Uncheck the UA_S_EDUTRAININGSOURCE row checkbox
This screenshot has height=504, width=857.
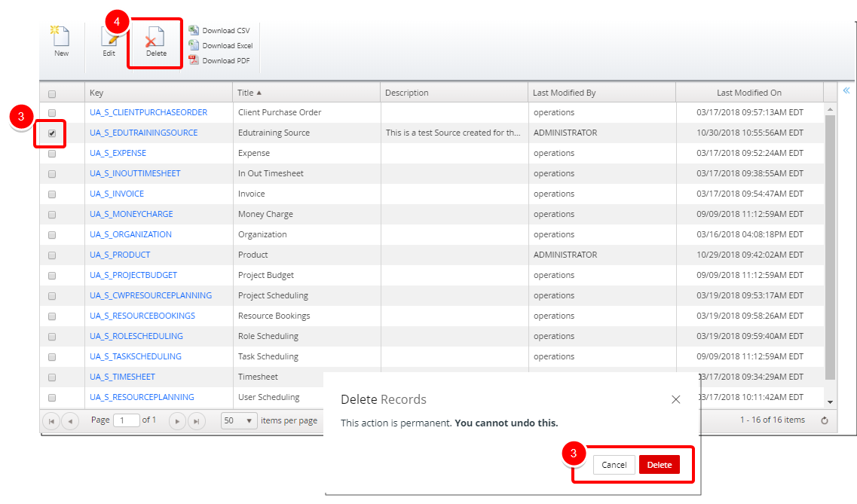(x=52, y=133)
